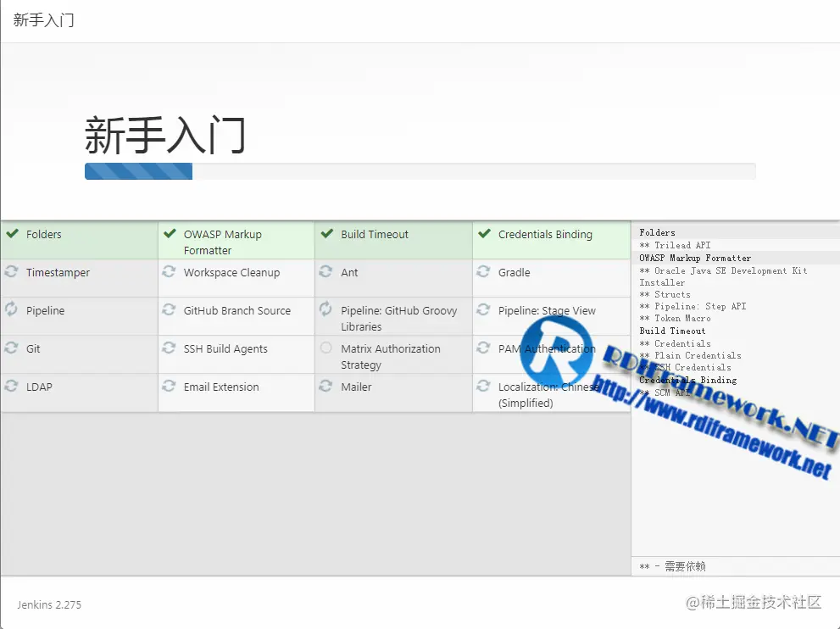Click the sync icon for Localization: Chinese (Simplified)
The height and width of the screenshot is (629, 840).
pyautogui.click(x=483, y=386)
